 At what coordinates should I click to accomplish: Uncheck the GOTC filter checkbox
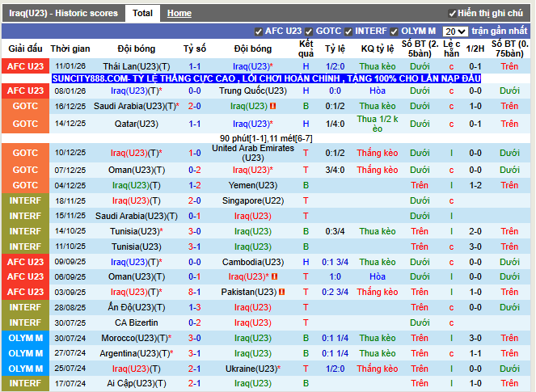(x=309, y=32)
